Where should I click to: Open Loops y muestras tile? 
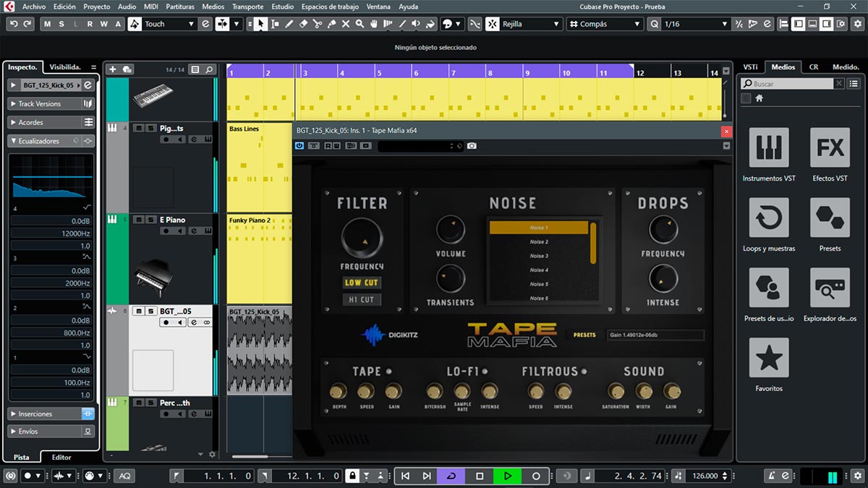point(769,218)
